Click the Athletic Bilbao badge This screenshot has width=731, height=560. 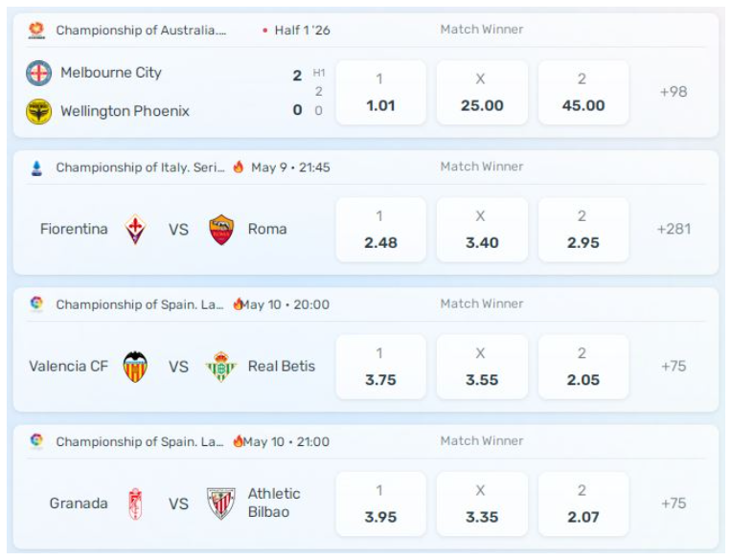[x=221, y=504]
